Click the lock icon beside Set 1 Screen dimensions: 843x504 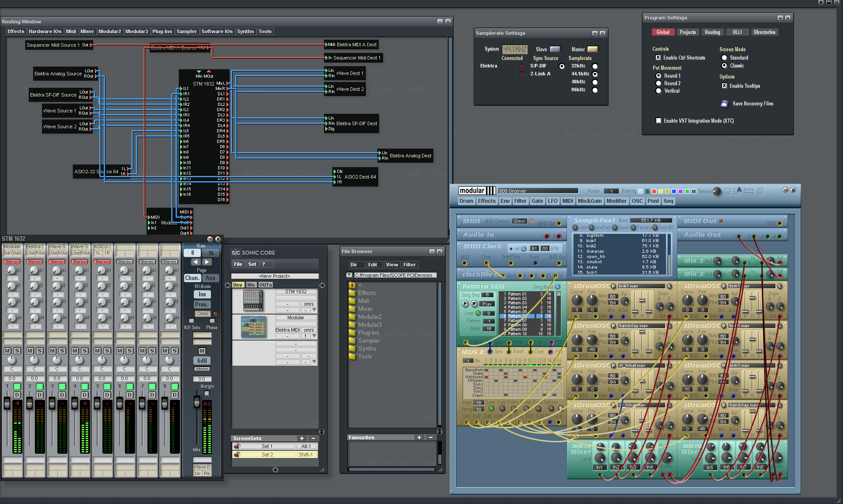click(237, 446)
